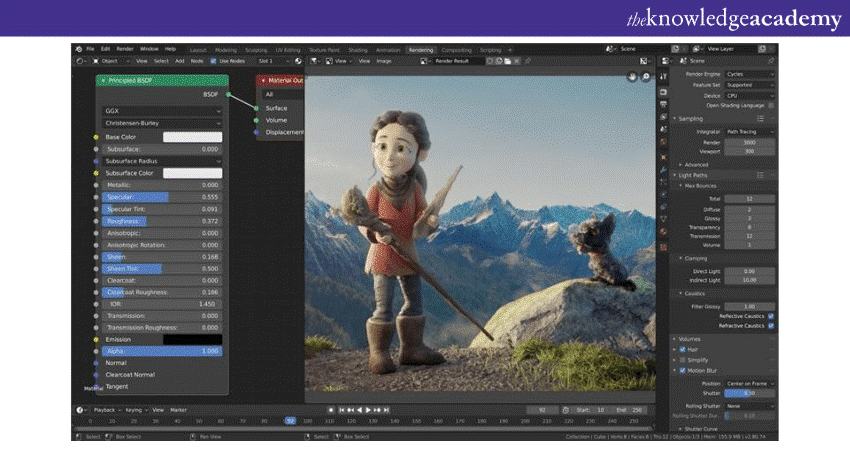The width and height of the screenshot is (850, 450).
Task: Open the GGX distribution dropdown
Action: [x=161, y=111]
